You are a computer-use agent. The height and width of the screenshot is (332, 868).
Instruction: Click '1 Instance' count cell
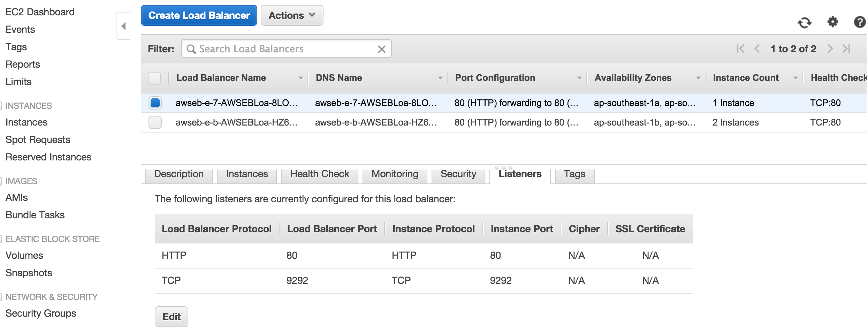click(733, 103)
